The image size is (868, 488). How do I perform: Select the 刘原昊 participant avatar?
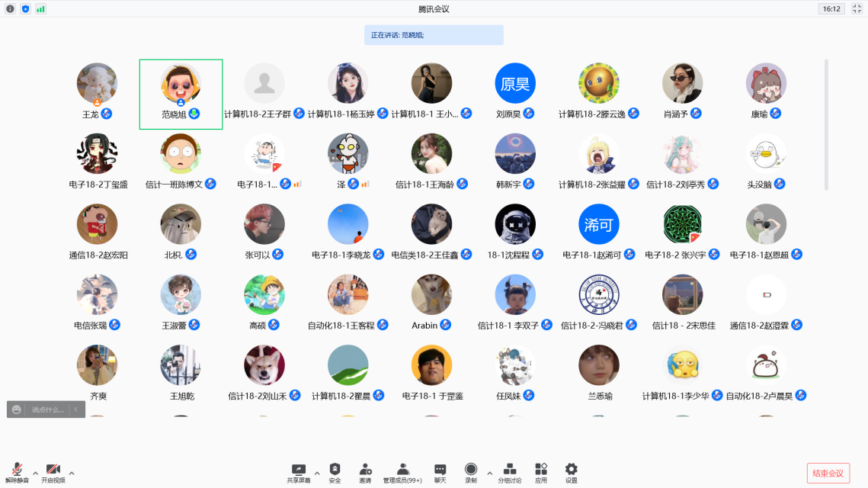pyautogui.click(x=515, y=84)
